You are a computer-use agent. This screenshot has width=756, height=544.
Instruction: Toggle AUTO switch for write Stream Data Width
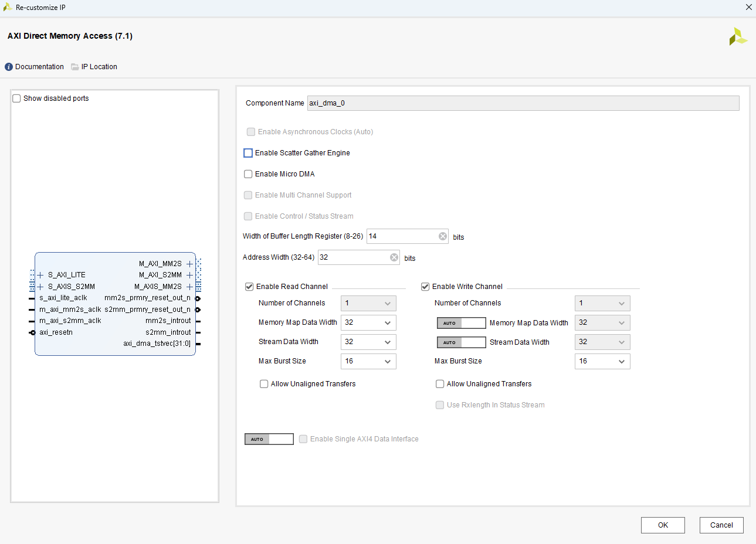462,342
